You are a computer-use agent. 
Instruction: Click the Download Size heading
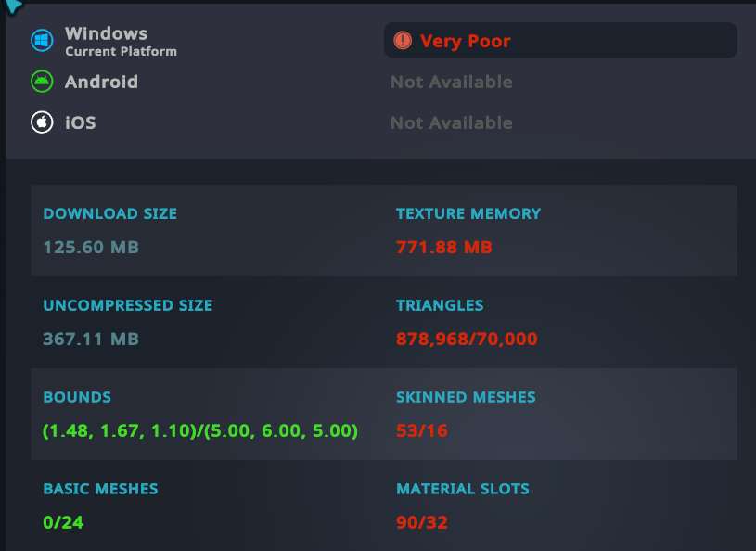coord(110,213)
